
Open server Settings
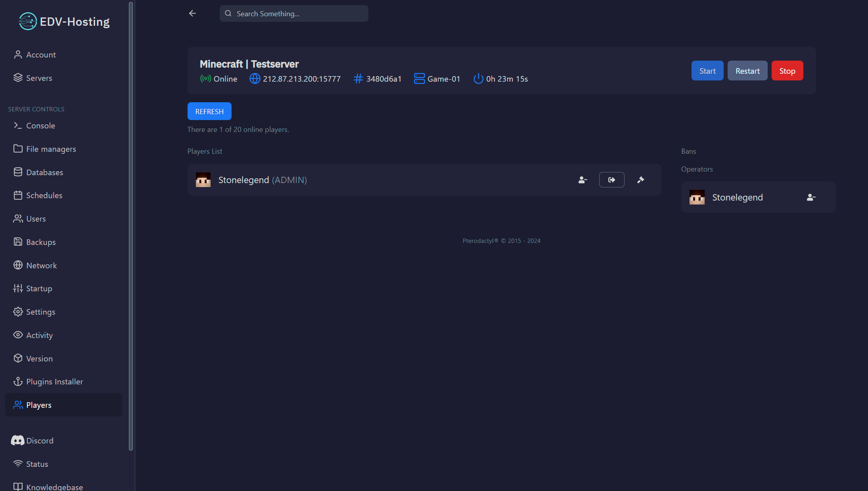point(63,312)
